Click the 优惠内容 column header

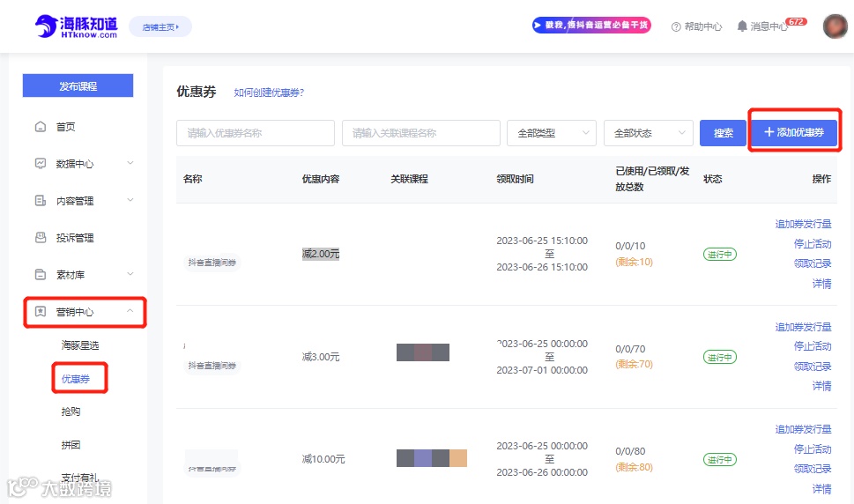tap(321, 179)
